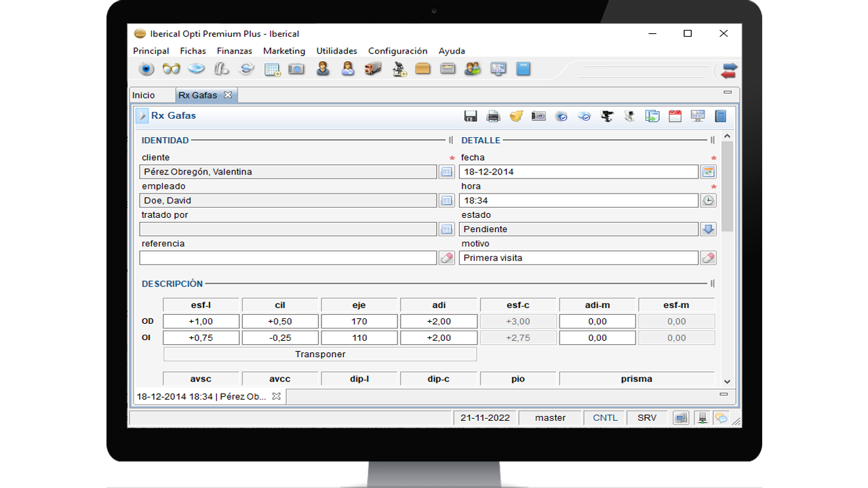Print the Rx Gafas form

(x=494, y=116)
